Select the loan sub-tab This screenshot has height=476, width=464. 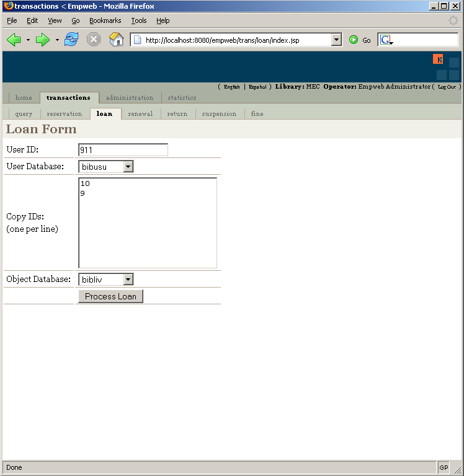(x=105, y=114)
